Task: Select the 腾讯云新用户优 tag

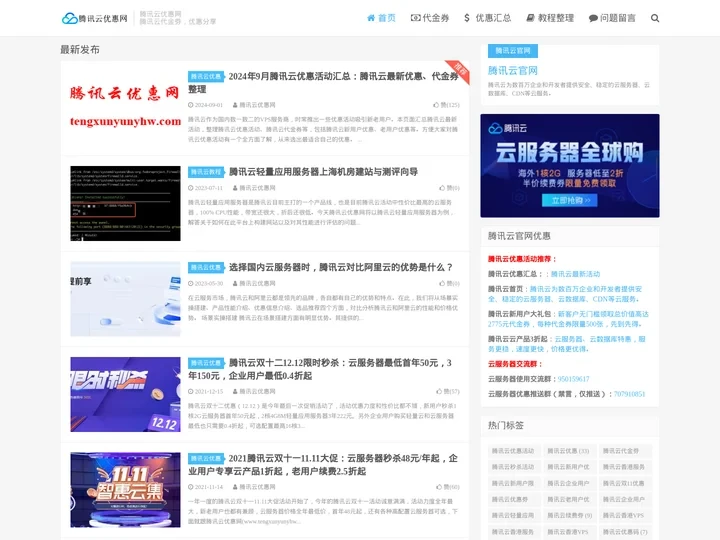Action: (568, 467)
